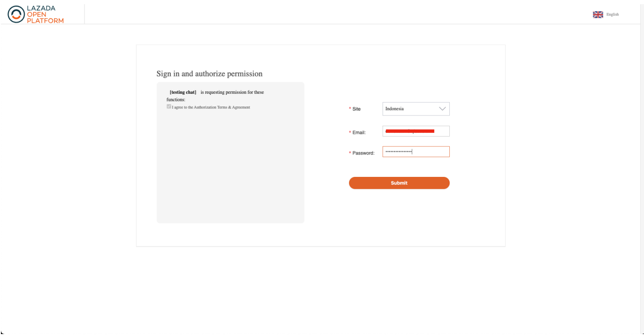Open the English language selector
The height and width of the screenshot is (335, 644).
click(612, 15)
